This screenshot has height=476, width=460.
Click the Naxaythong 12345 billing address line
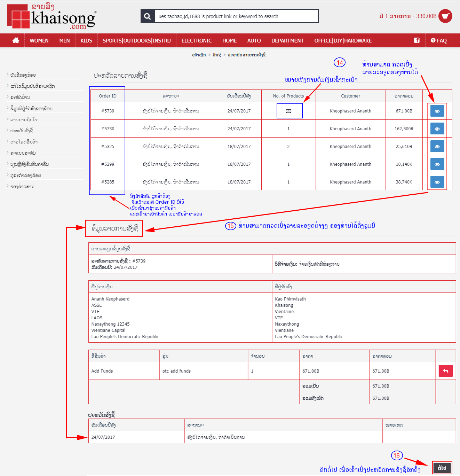click(110, 324)
